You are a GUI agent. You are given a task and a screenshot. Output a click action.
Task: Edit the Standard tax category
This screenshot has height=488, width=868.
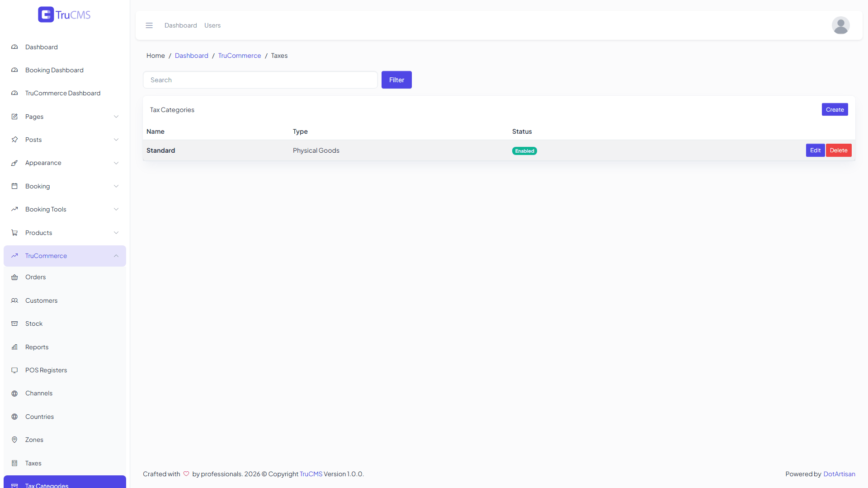pyautogui.click(x=815, y=150)
